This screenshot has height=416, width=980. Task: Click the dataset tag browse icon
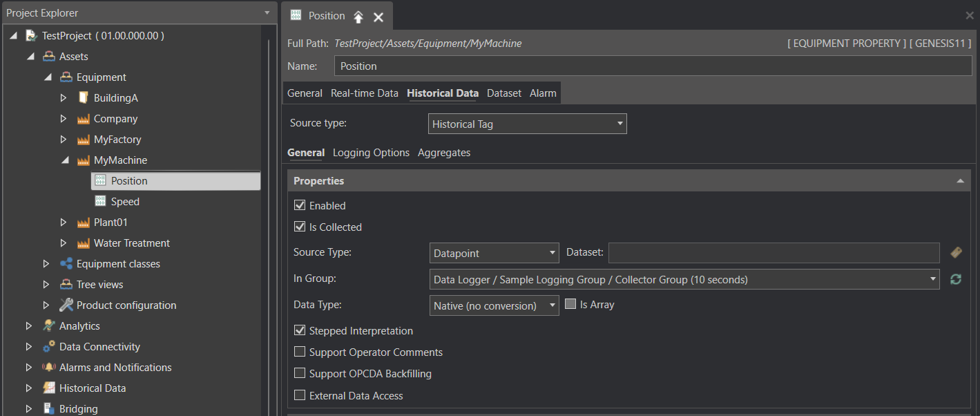(956, 253)
